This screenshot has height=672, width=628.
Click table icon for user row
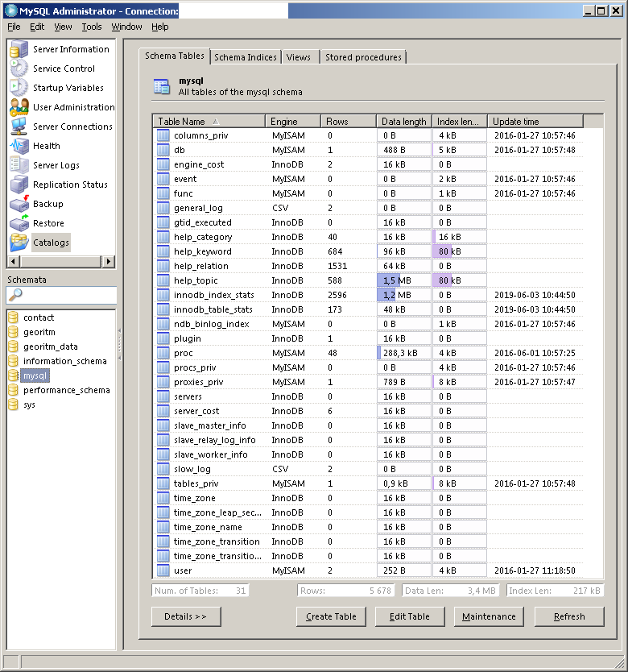(163, 570)
